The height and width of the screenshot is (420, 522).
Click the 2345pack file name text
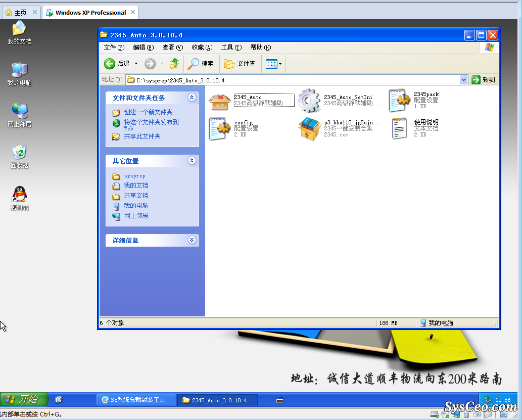coord(426,94)
